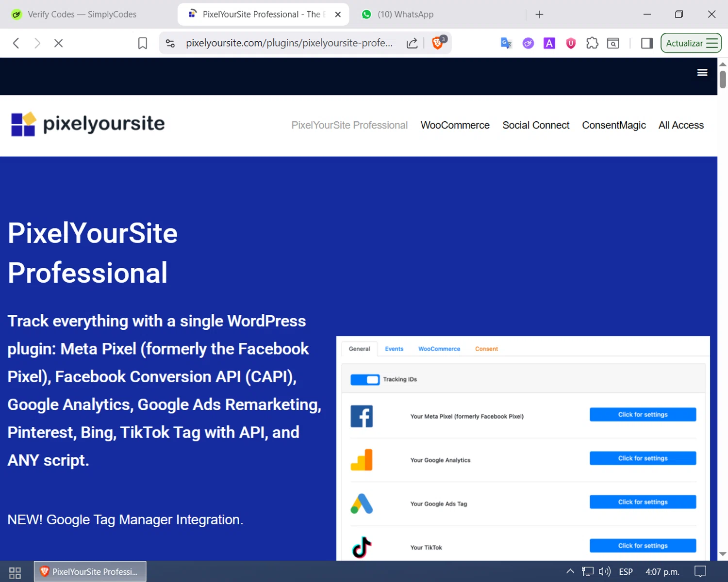
Task: Open the clock showing 4:07 p.m.
Action: 662,572
